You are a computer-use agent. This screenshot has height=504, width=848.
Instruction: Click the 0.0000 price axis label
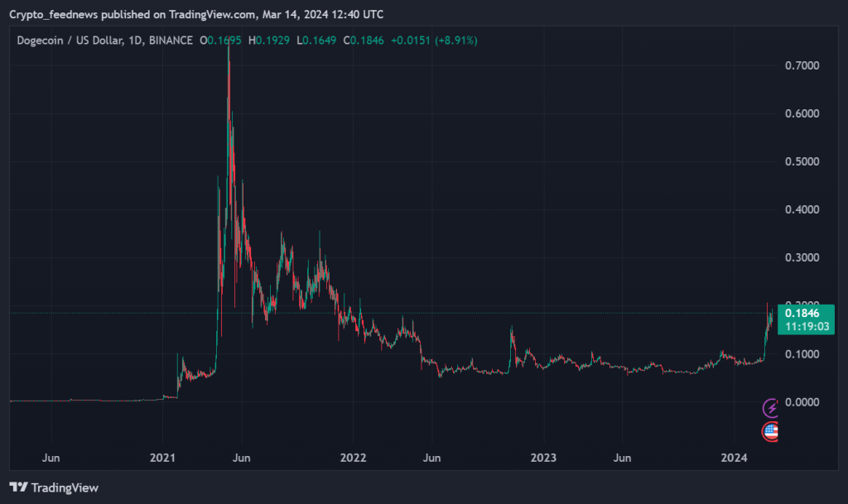(x=801, y=402)
